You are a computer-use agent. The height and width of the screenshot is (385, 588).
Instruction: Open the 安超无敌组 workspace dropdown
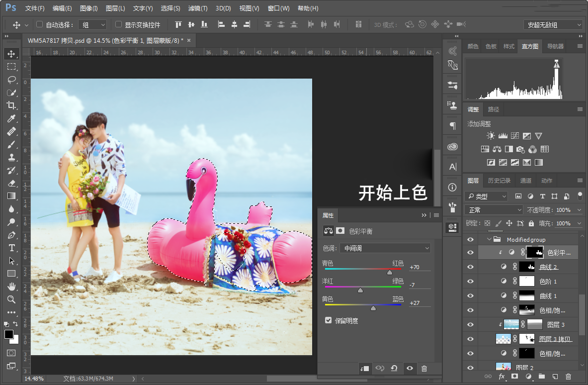(x=553, y=25)
